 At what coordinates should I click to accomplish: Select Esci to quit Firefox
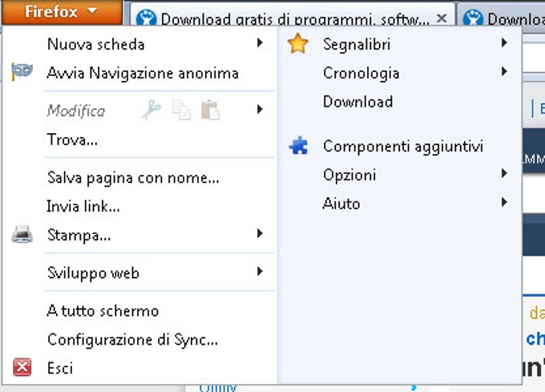coord(139,368)
